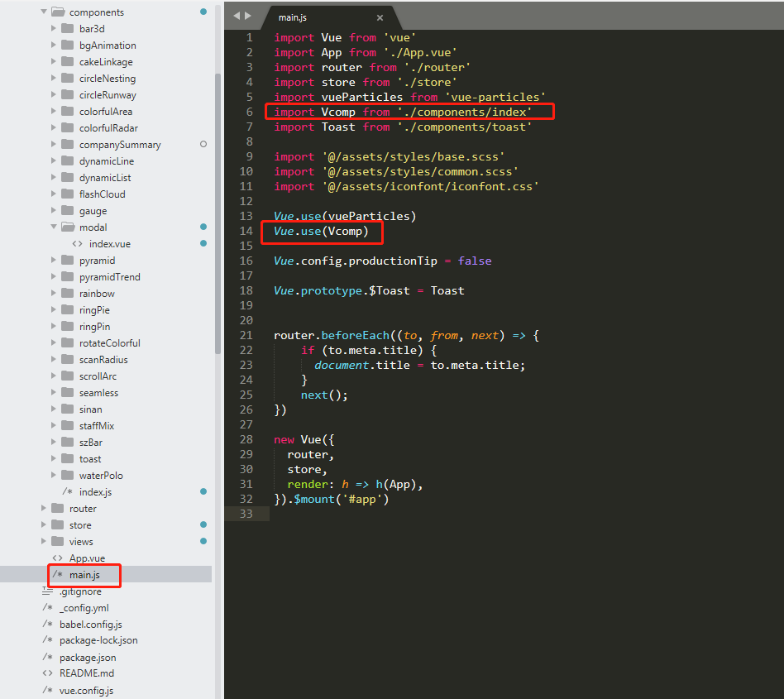Click the scanRadius folder icon
The image size is (784, 699).
coord(68,359)
